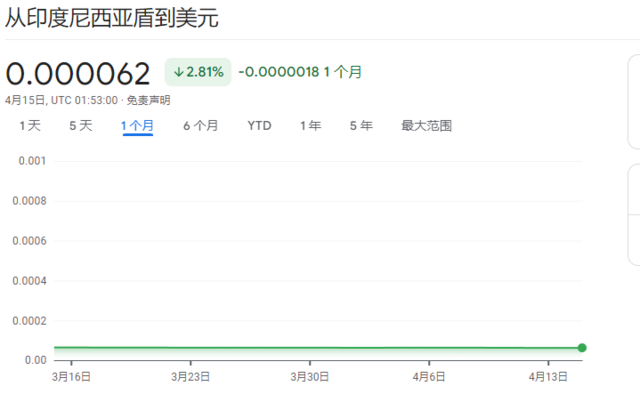The width and height of the screenshot is (640, 394).
Task: Switch chart to the 1天 range
Action: coord(30,126)
